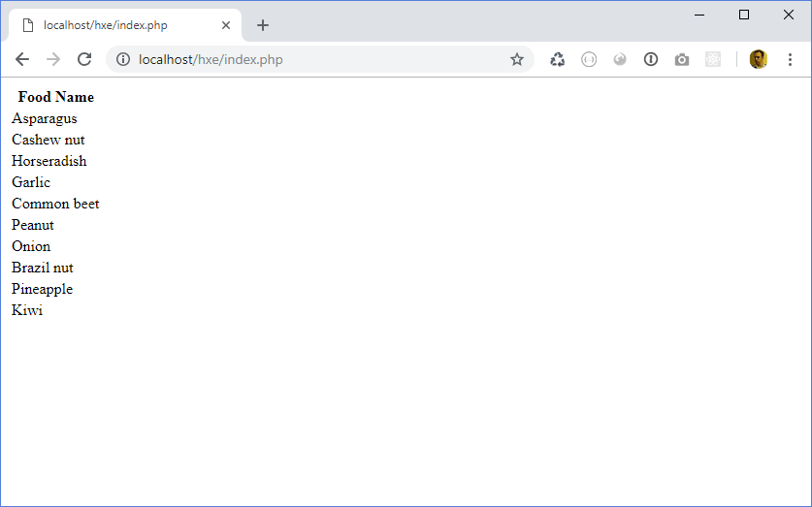Close the localhost/hxe/index.php tab
The image size is (812, 507).
(x=226, y=25)
